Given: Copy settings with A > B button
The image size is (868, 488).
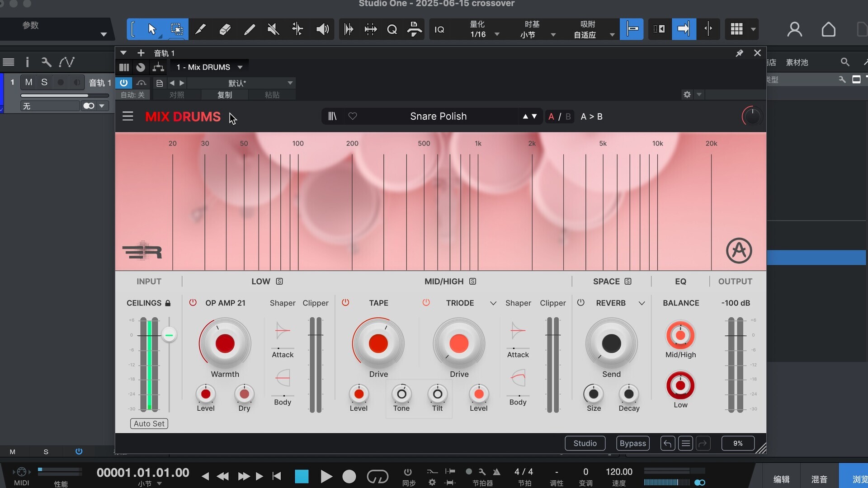Looking at the screenshot, I should coord(591,117).
